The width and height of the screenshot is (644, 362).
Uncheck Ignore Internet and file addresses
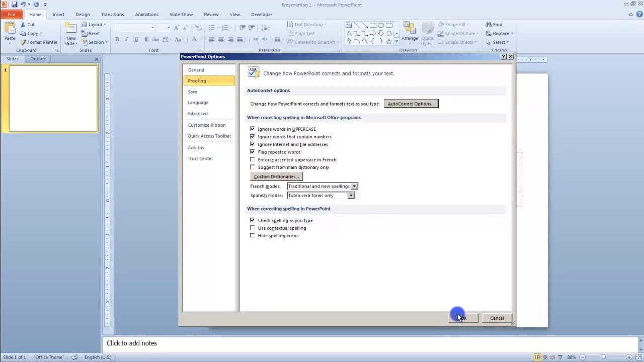point(253,144)
